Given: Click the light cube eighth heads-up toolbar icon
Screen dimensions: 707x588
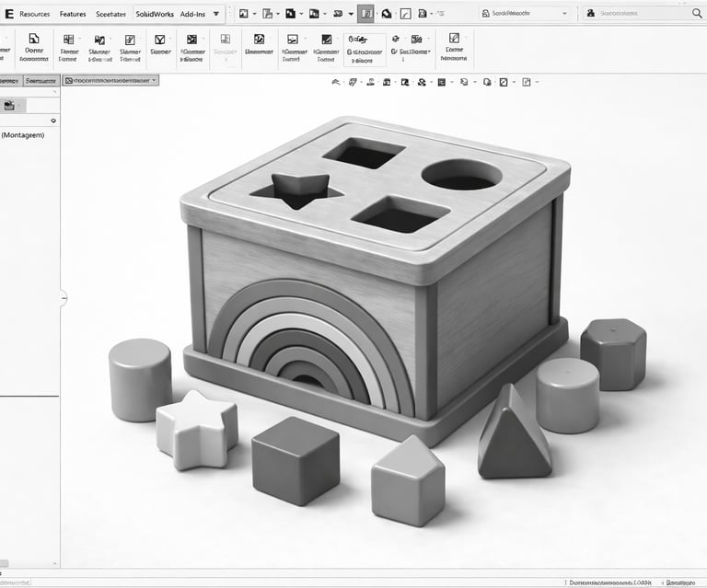Looking at the screenshot, I should pos(464,82).
